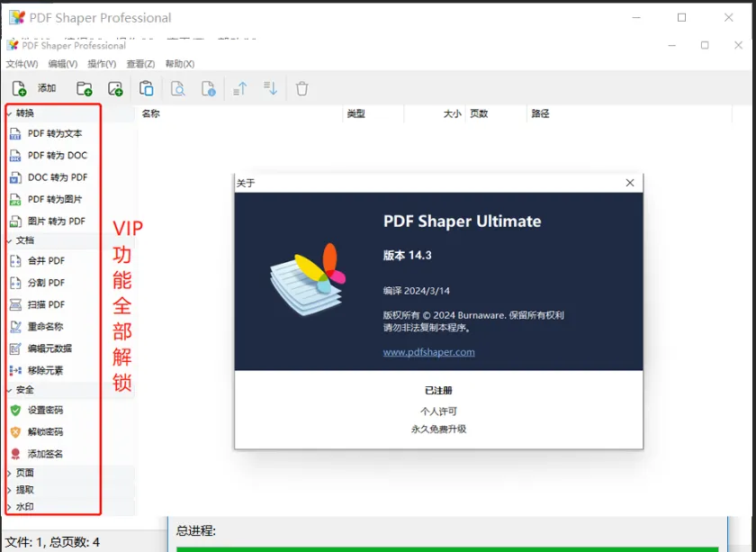Click the 已注册 text in About dialog
The width and height of the screenshot is (756, 552).
click(x=438, y=390)
